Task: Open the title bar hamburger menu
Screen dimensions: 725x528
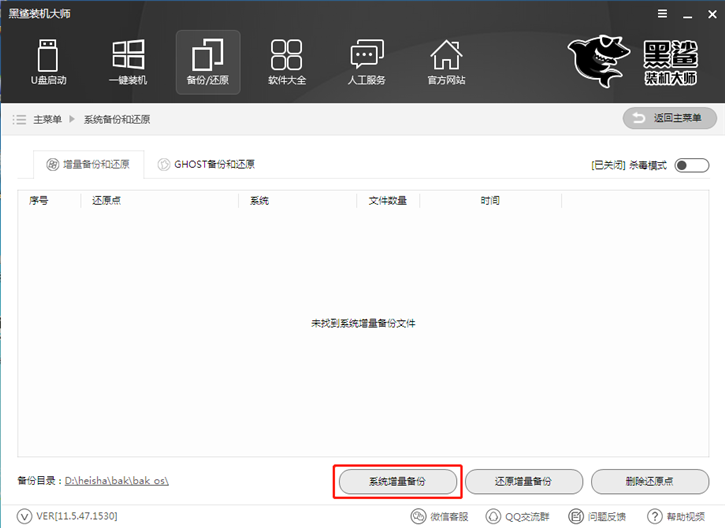Action: pyautogui.click(x=661, y=15)
